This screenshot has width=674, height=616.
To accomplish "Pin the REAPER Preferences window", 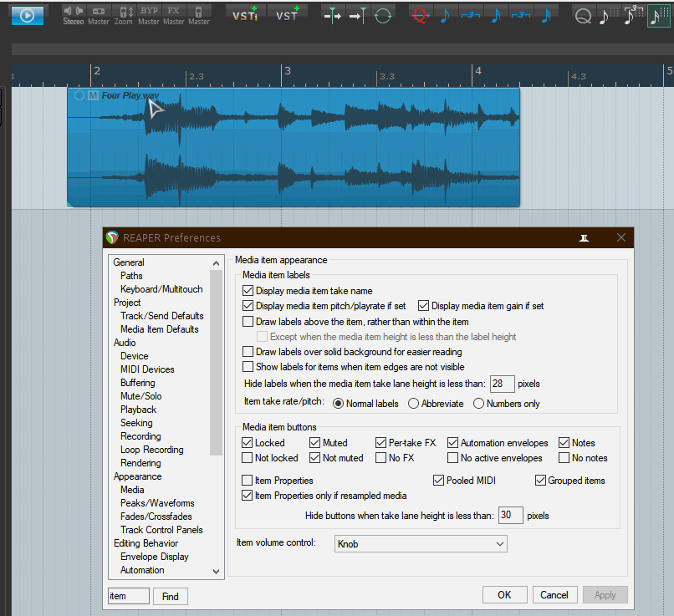I will (585, 238).
